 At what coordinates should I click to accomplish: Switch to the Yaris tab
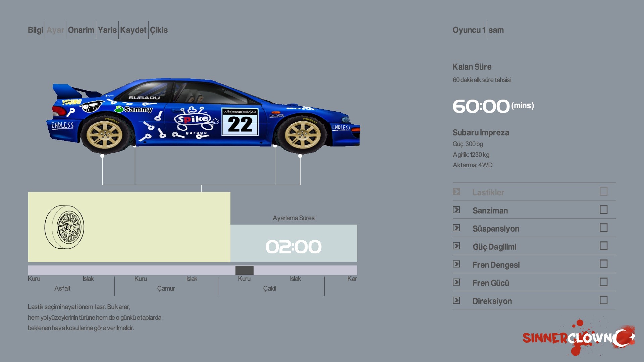click(x=107, y=30)
